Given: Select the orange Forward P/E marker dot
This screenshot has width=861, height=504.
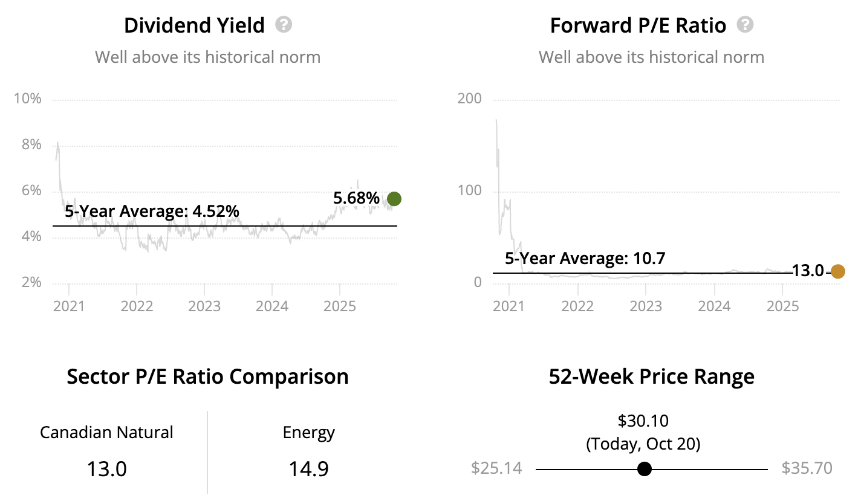Looking at the screenshot, I should point(837,271).
